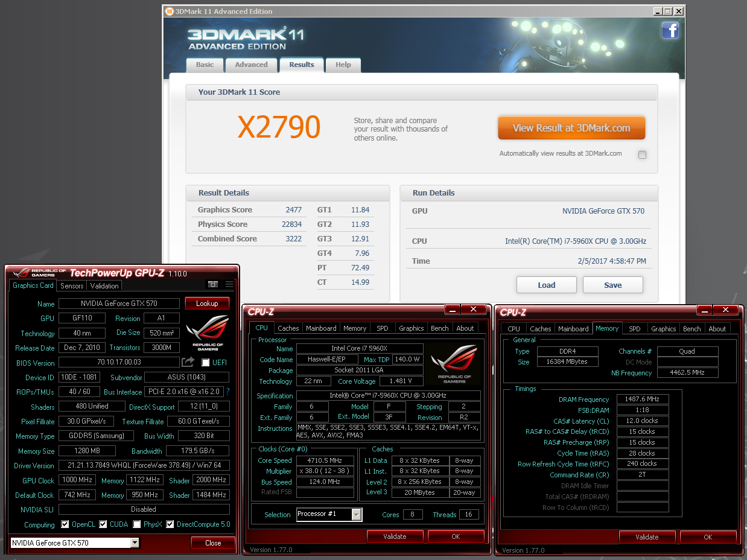
Task: Toggle automatically view results at 3DMark.com checkbox
Action: (x=642, y=154)
